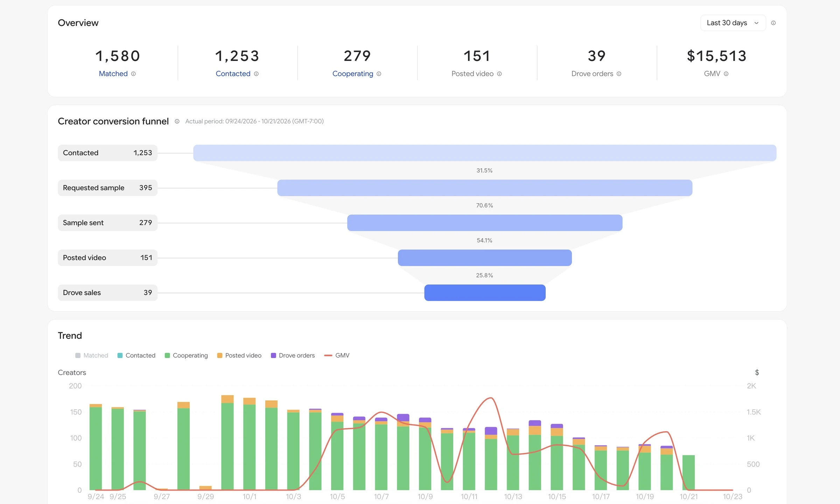The width and height of the screenshot is (840, 504).
Task: Click the Actual period date range text
Action: (x=254, y=121)
